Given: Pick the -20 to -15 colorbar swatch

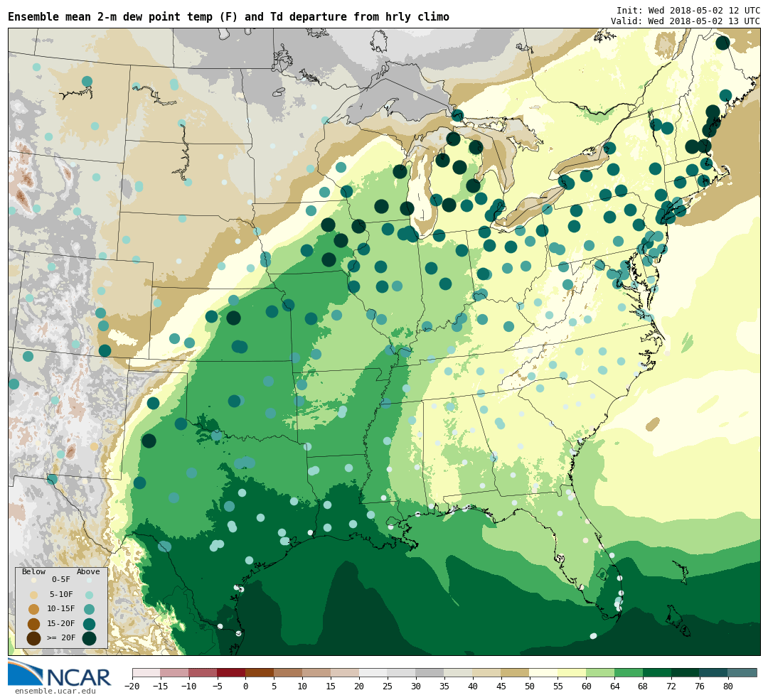Looking at the screenshot, I should pyautogui.click(x=146, y=672).
